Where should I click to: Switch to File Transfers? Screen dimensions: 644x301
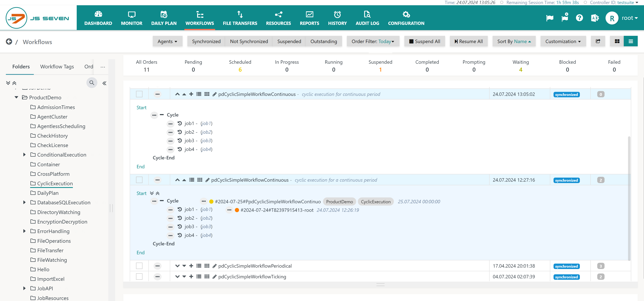tap(240, 18)
